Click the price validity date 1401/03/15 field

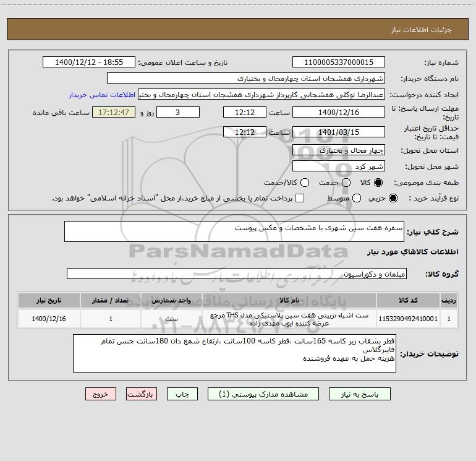point(339,132)
